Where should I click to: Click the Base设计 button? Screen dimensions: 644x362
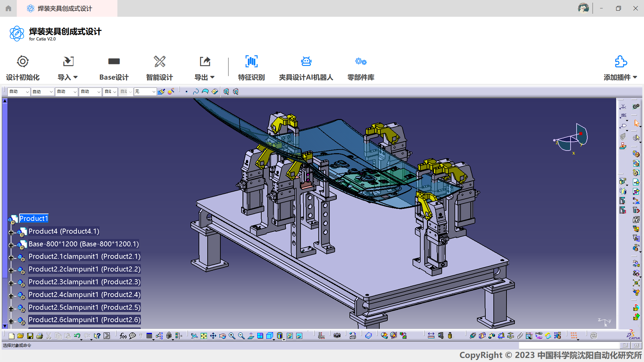pos(114,68)
